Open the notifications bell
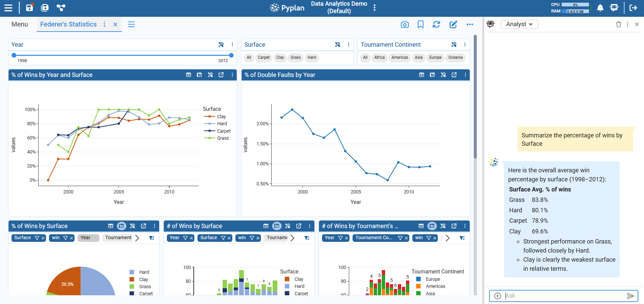The width and height of the screenshot is (644, 304). (600, 8)
